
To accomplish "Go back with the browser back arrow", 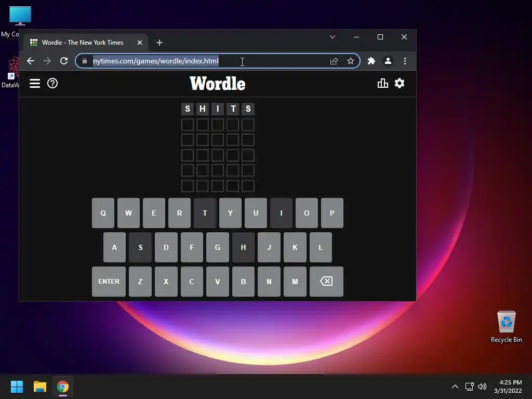I will click(31, 61).
